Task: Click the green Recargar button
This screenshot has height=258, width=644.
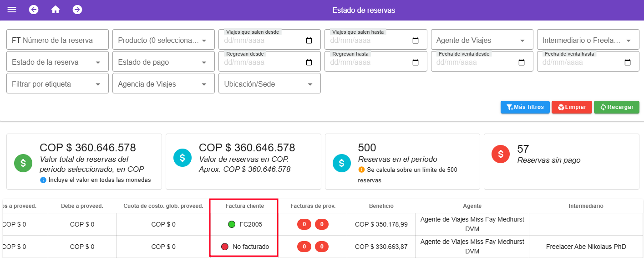Action: pos(616,107)
